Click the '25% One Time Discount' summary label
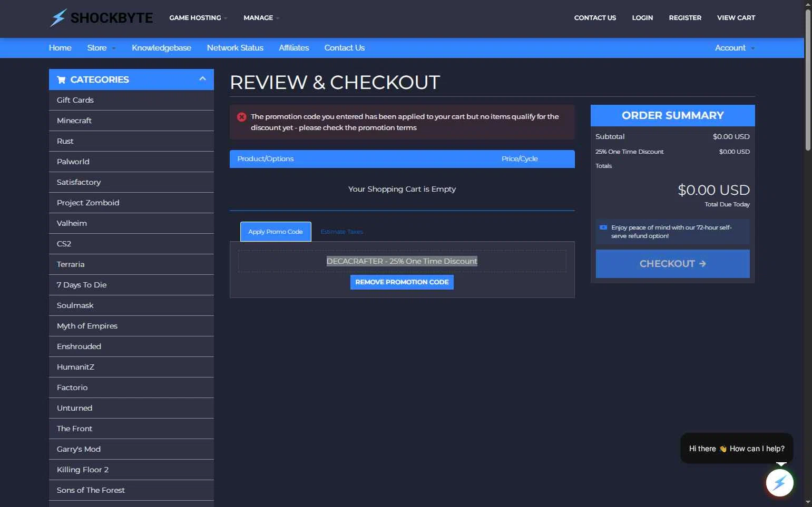This screenshot has height=507, width=812. click(629, 152)
